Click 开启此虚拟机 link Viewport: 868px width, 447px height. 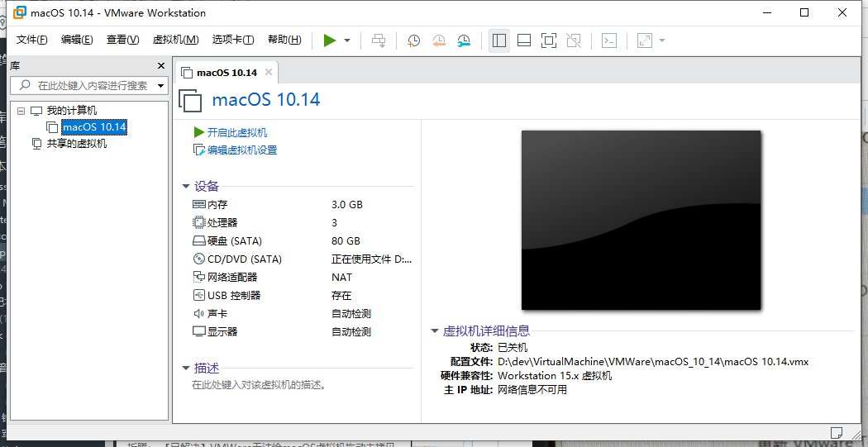[x=237, y=133]
